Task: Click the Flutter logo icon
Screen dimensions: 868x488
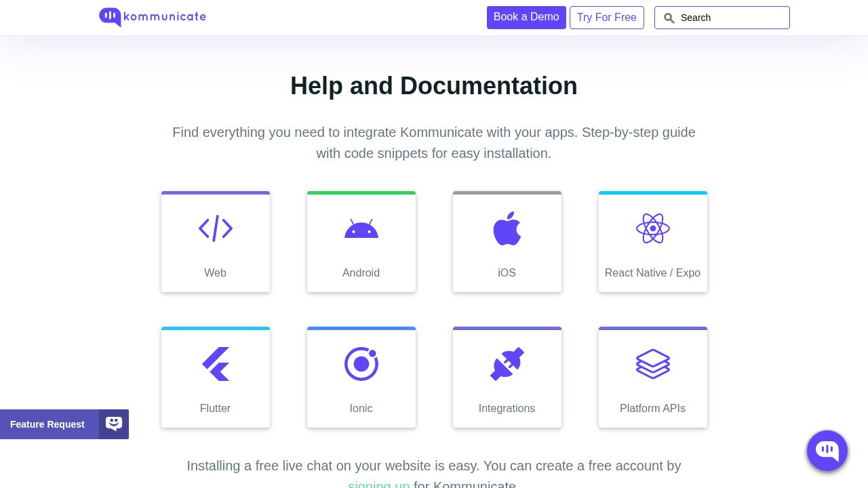Action: (216, 364)
